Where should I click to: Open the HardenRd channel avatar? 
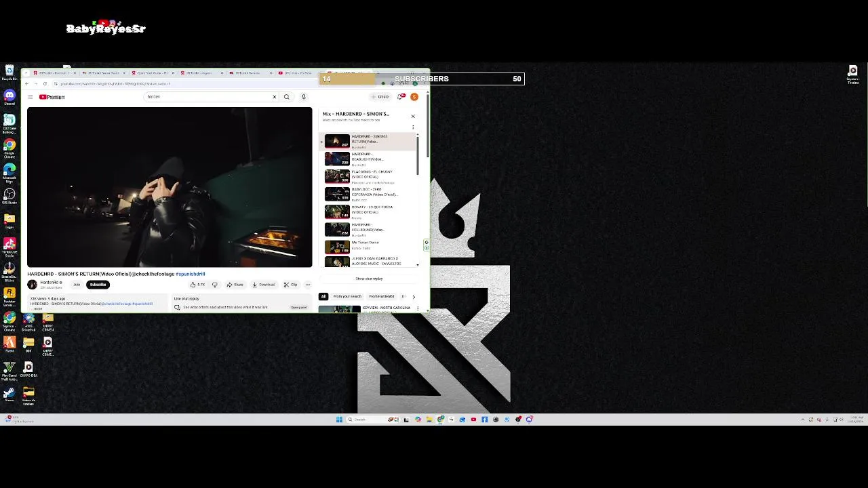pyautogui.click(x=32, y=285)
